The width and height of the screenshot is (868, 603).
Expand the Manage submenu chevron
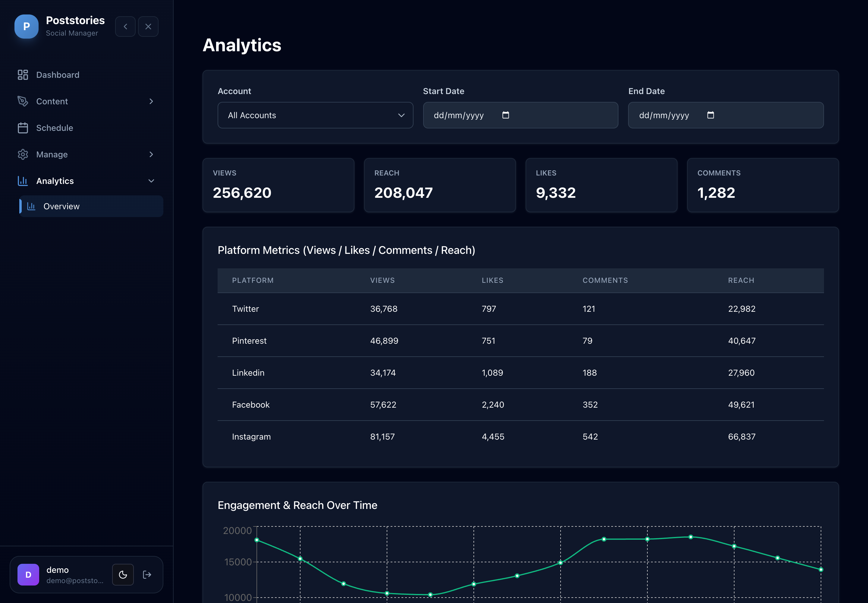[151, 154]
